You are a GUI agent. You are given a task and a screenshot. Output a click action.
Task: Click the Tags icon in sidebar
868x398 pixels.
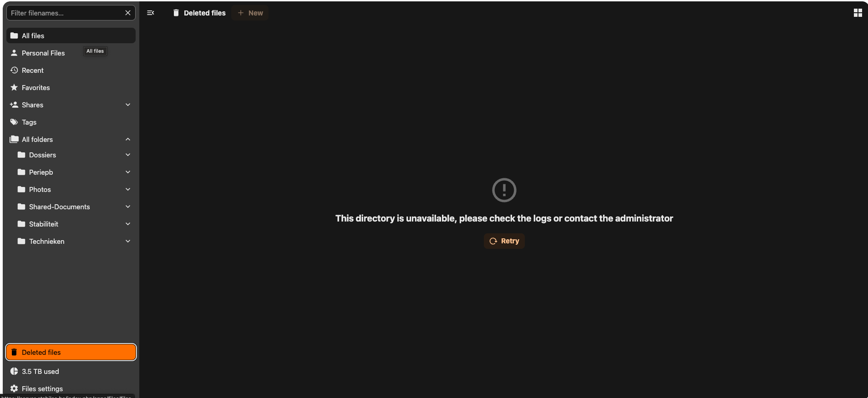coord(14,122)
